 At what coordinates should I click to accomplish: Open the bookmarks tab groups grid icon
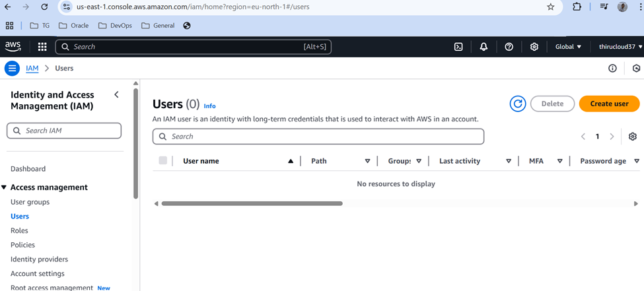point(9,26)
